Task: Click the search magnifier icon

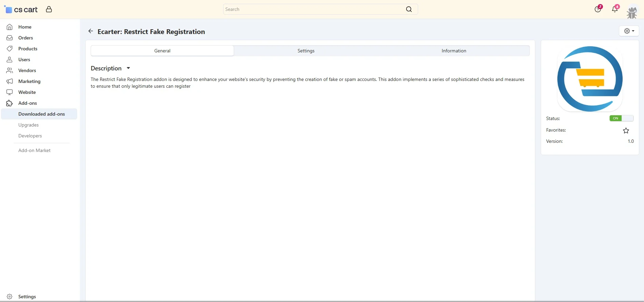Action: coord(409,9)
